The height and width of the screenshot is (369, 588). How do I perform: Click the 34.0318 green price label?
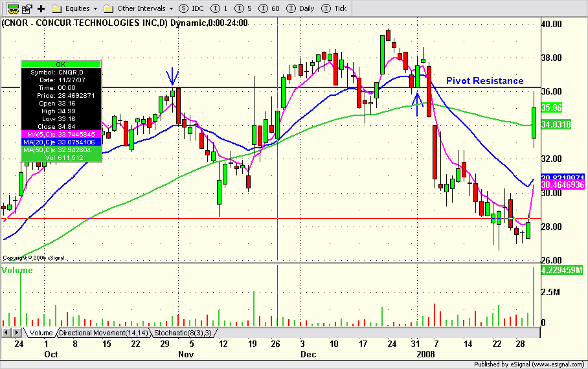click(556, 124)
